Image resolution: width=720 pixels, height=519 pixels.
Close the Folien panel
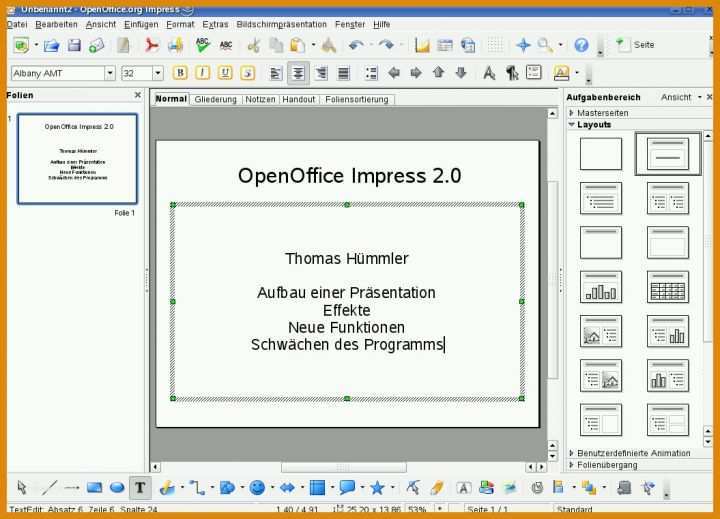pyautogui.click(x=137, y=95)
